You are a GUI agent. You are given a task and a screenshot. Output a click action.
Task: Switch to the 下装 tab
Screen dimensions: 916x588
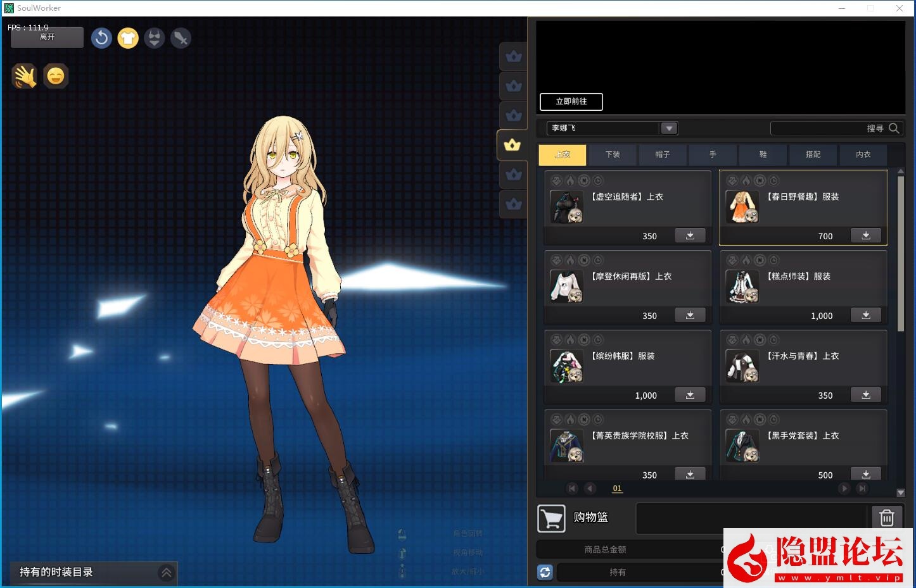coord(613,154)
